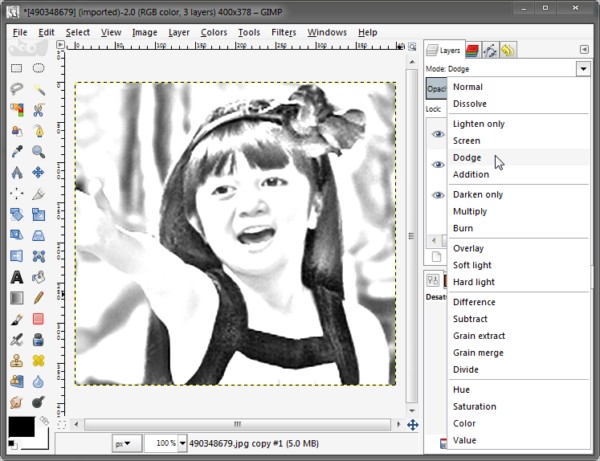
Task: Switch to the Layers tab
Action: [x=444, y=49]
